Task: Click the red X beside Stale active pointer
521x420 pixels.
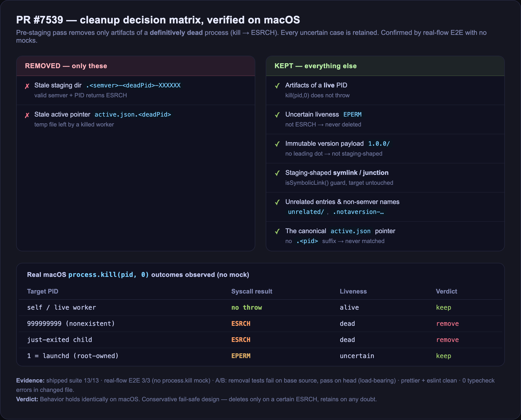Action: pyautogui.click(x=27, y=115)
